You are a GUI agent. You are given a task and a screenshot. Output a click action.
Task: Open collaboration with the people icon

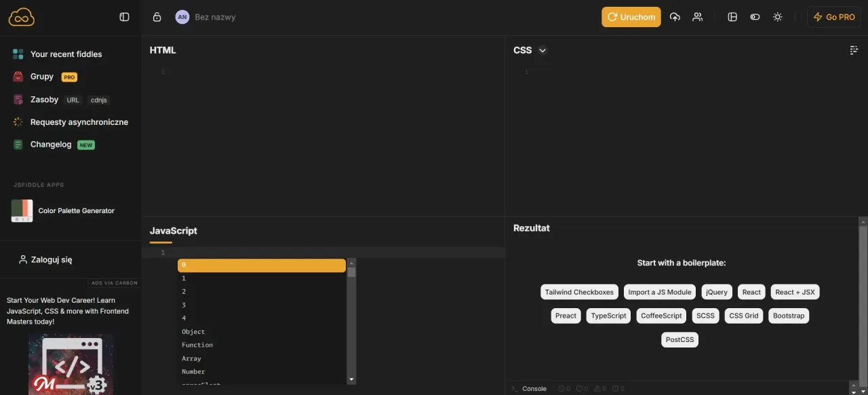(x=698, y=16)
